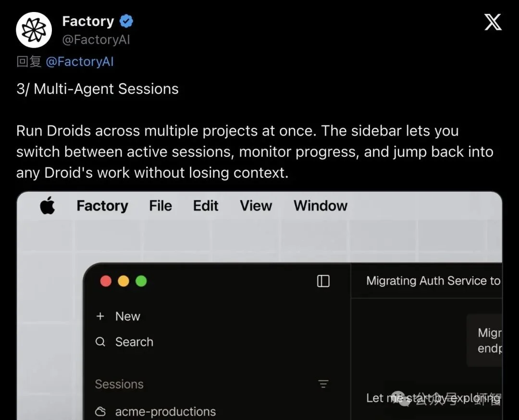The width and height of the screenshot is (519, 420).
Task: Open the Edit menu
Action: (x=205, y=206)
